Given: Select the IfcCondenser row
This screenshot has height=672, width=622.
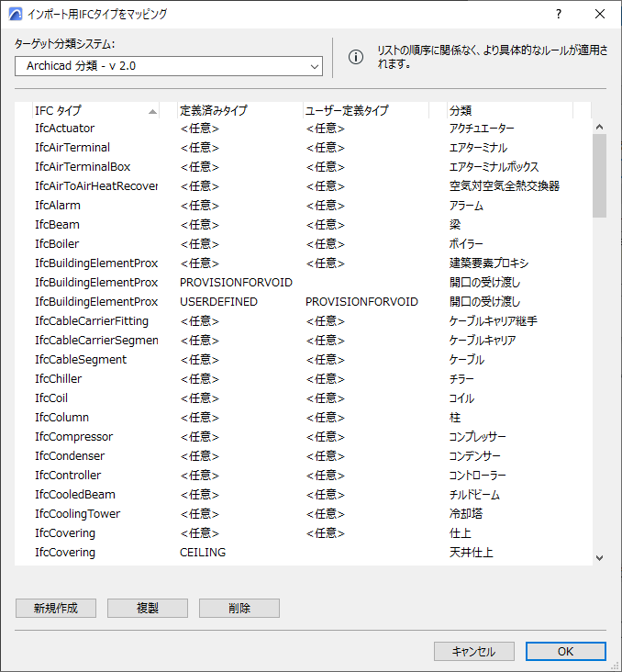Looking at the screenshot, I should (x=304, y=456).
